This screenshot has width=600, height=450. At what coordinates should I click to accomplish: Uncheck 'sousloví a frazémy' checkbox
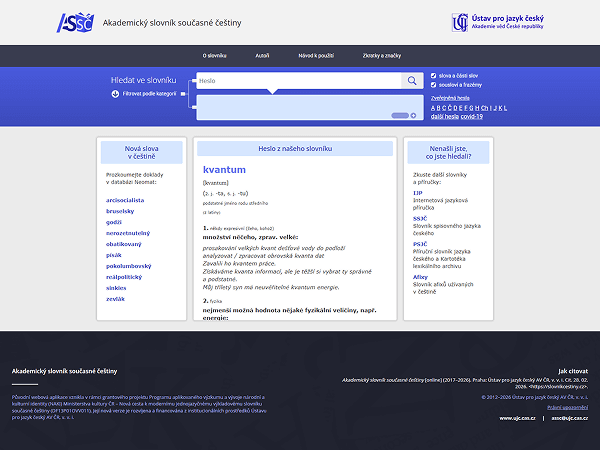(434, 85)
